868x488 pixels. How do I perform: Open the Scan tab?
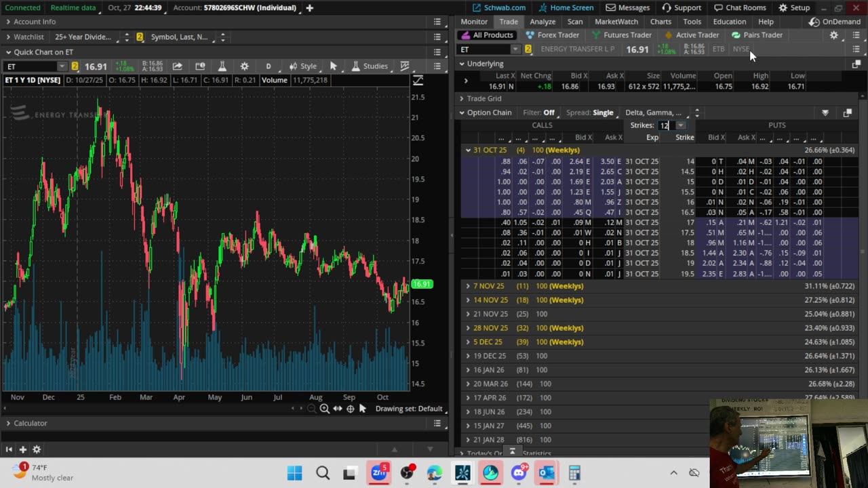pos(575,22)
